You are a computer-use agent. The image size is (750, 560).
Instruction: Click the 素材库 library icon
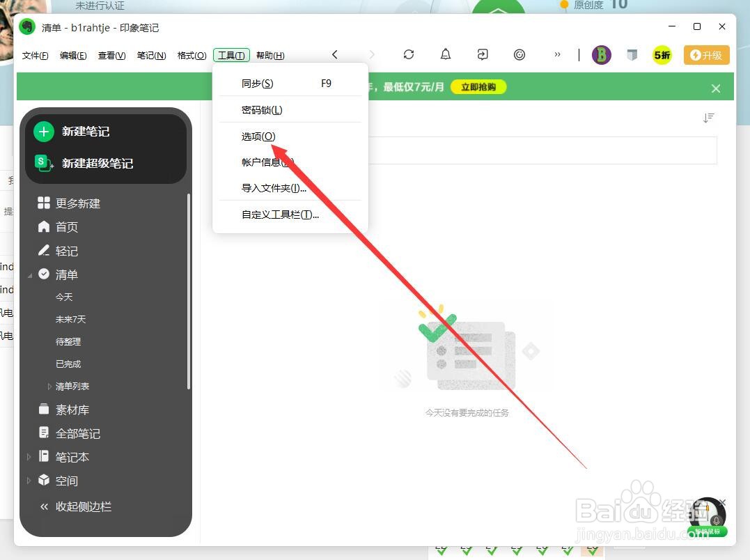point(44,410)
